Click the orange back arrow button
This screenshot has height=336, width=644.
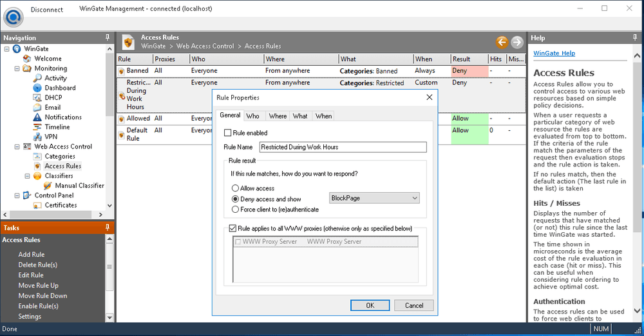click(502, 42)
